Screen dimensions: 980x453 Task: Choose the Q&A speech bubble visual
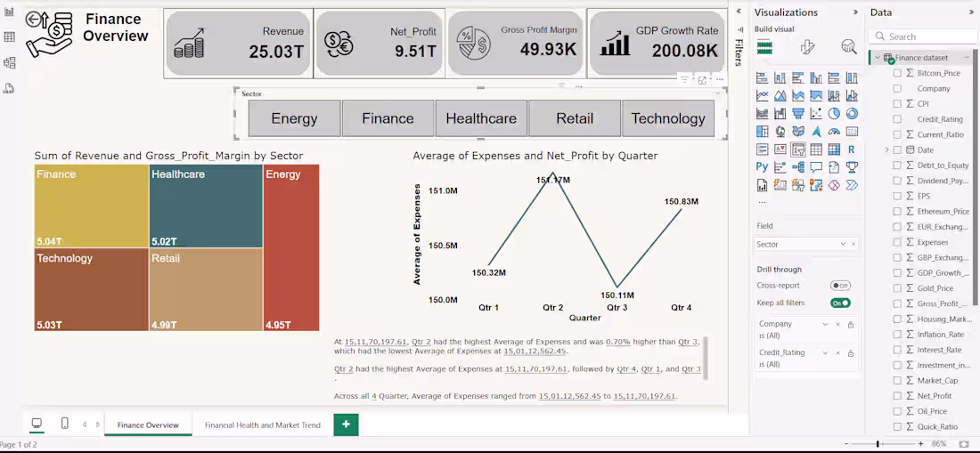[815, 167]
